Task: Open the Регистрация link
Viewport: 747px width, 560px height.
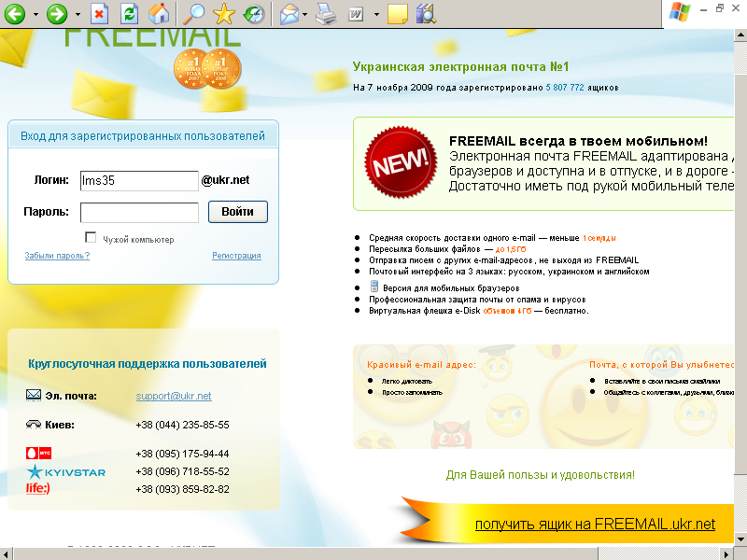Action: click(x=236, y=256)
